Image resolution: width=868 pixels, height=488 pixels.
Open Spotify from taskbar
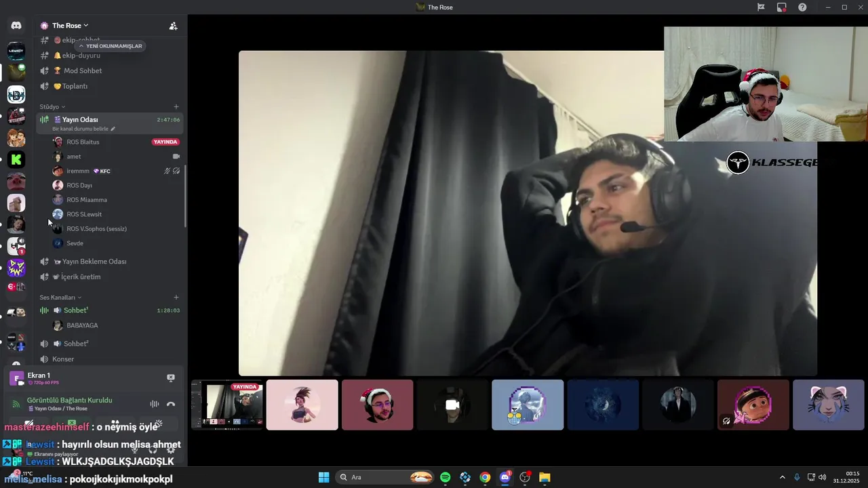tap(445, 477)
